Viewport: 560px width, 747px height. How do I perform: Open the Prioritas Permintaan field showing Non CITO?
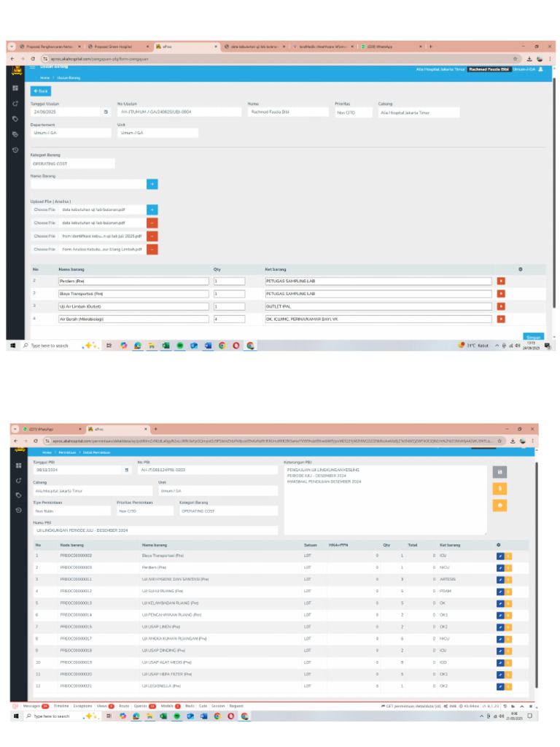(x=145, y=511)
